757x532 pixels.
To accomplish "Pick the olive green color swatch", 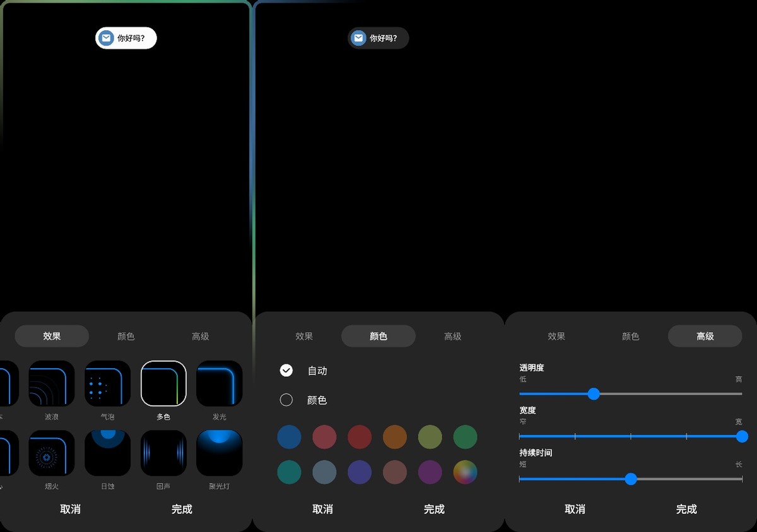I will [x=430, y=437].
